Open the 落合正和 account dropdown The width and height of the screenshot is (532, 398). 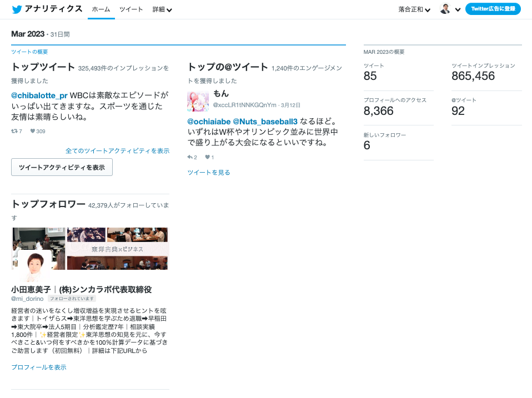click(414, 9)
